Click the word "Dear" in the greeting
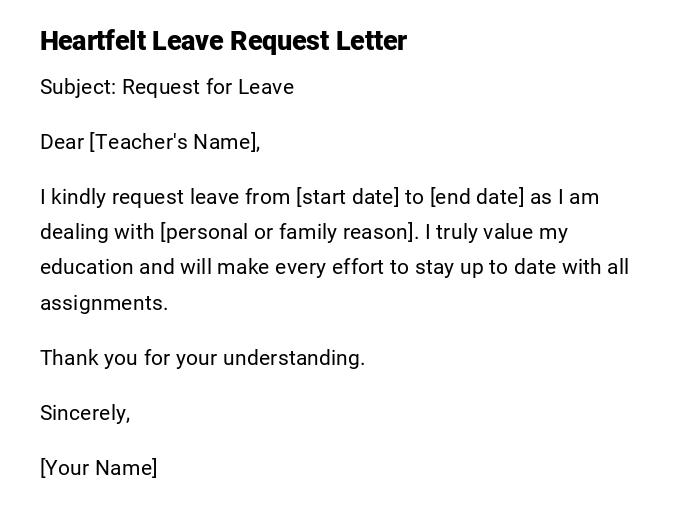Image resolution: width=700 pixels, height=530 pixels. click(x=62, y=142)
